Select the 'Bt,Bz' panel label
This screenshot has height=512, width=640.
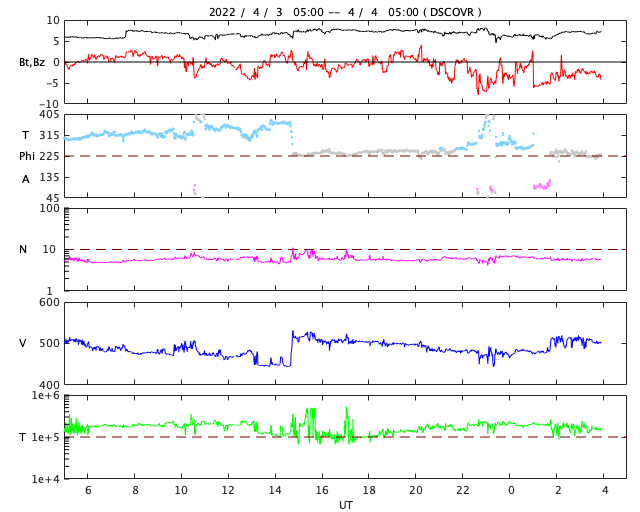click(32, 62)
